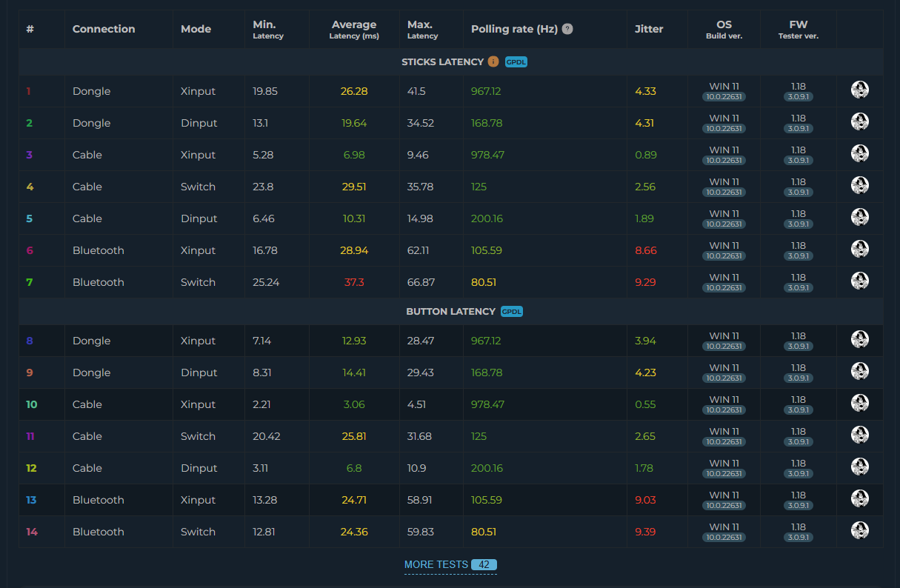
Task: Click min latency value 20.42
Action: click(267, 436)
